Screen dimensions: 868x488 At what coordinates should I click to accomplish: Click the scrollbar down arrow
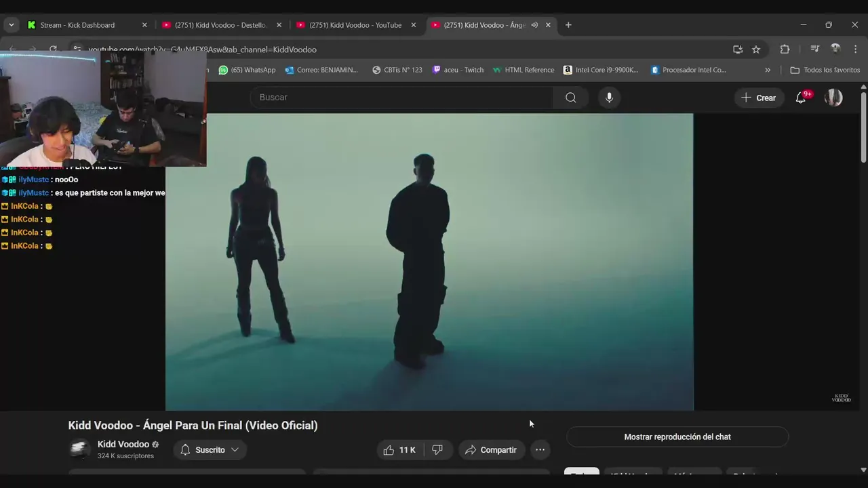coord(863,470)
